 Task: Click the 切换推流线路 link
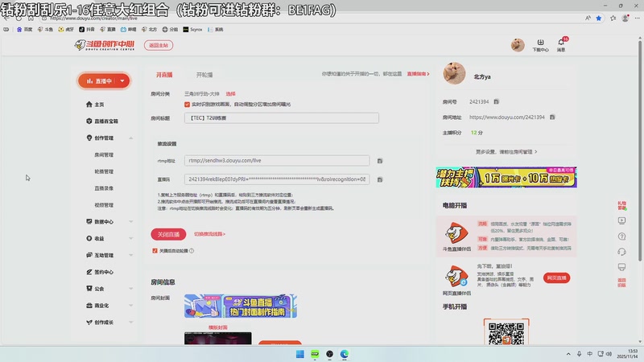209,234
